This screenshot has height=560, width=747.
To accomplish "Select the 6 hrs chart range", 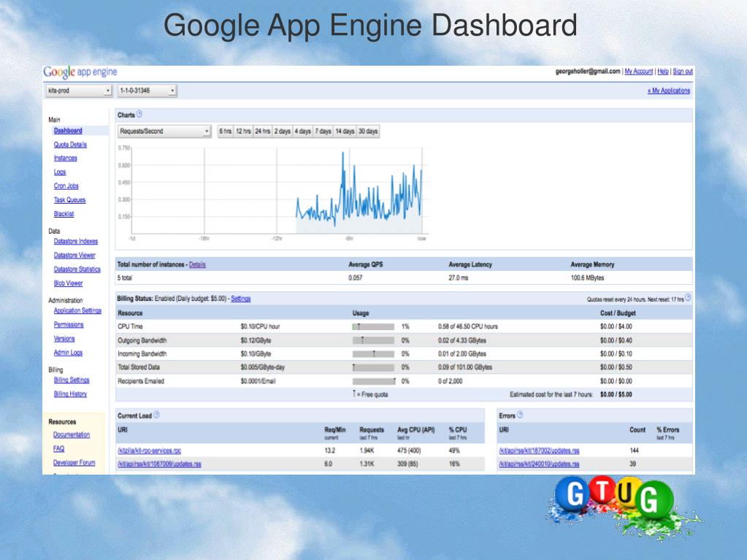I will (x=226, y=131).
